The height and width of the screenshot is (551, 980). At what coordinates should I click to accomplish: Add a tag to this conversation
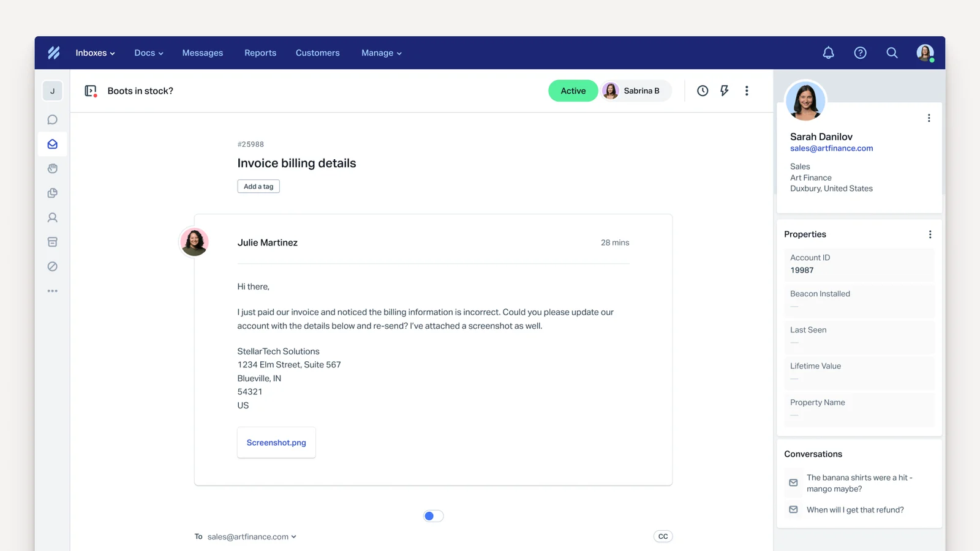[x=258, y=186]
